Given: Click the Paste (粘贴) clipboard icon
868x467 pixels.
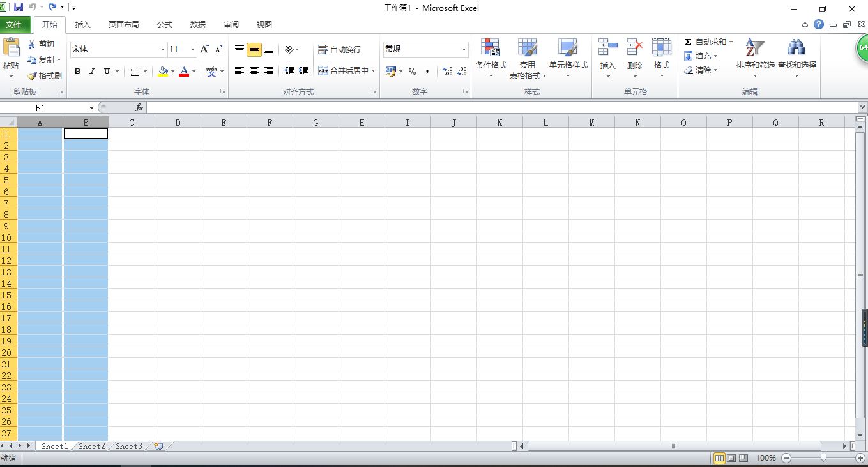Looking at the screenshot, I should point(11,49).
